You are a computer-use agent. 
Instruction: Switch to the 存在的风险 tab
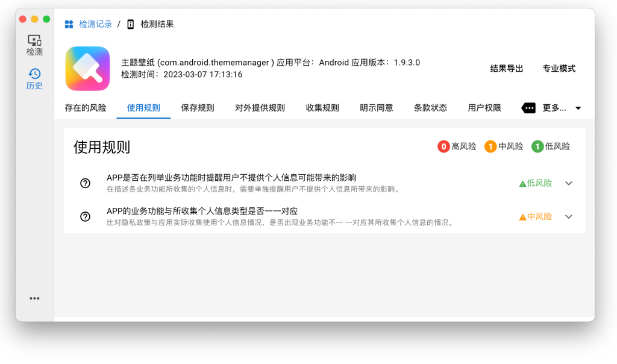click(86, 107)
